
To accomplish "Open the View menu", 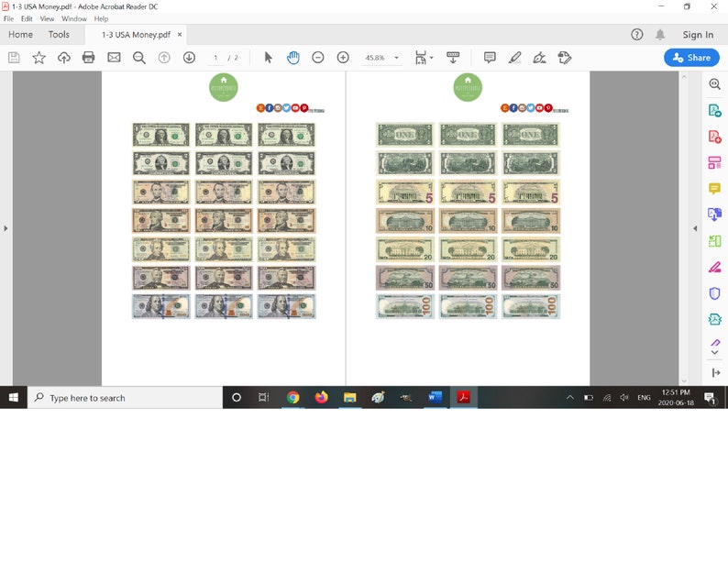I will pyautogui.click(x=47, y=18).
